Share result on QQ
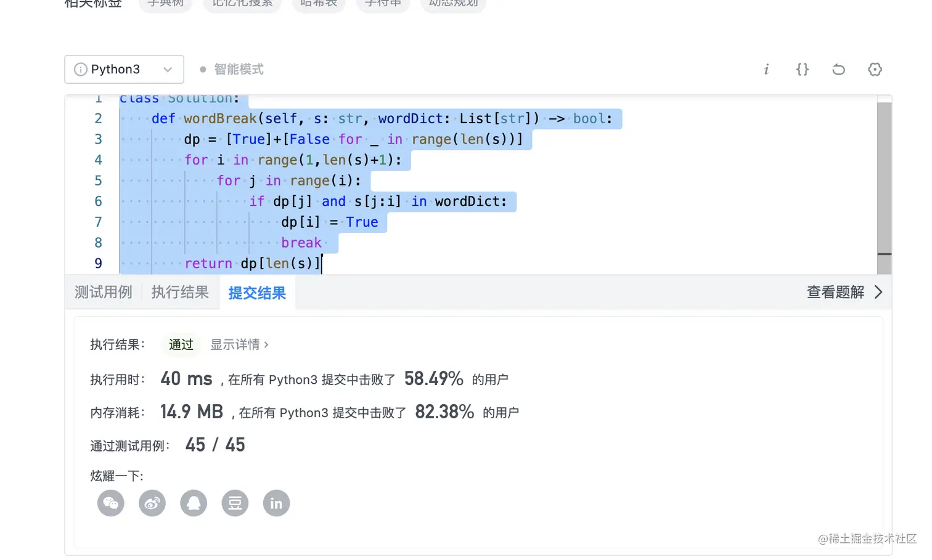 (194, 503)
